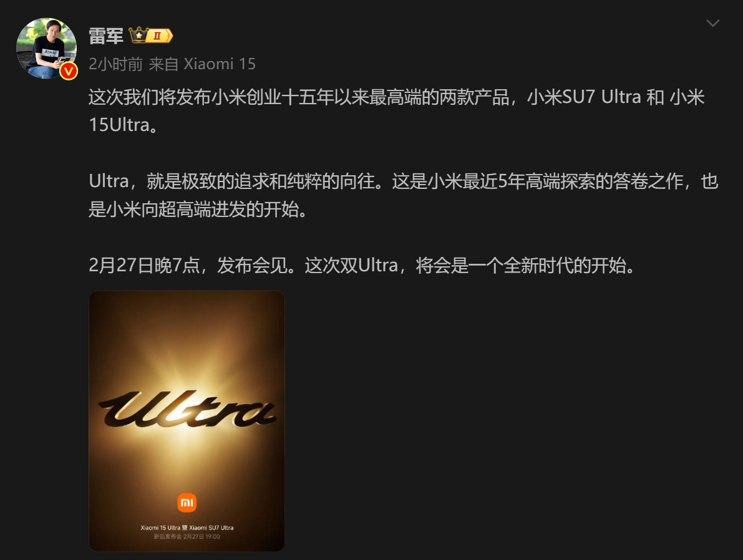Click the paragraph starting with Ultra，就是极致
The height and width of the screenshot is (560, 743).
point(403,195)
